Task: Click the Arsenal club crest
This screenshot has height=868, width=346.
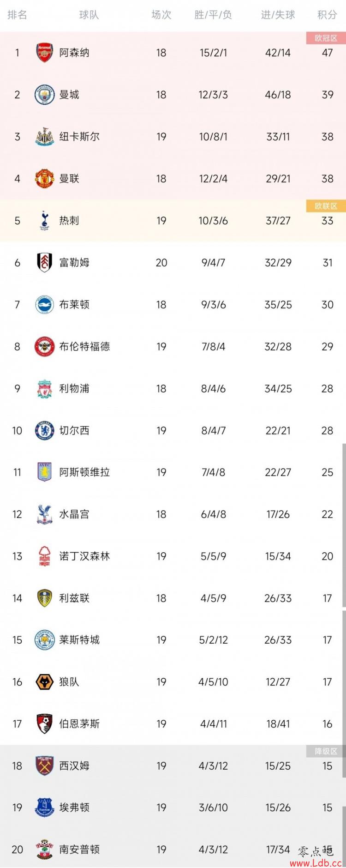Action: [x=45, y=53]
